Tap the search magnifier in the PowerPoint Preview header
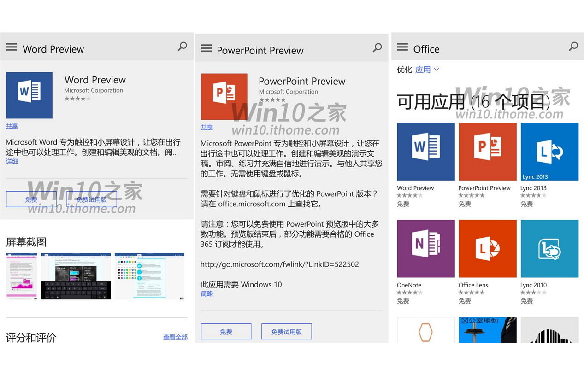 point(377,47)
